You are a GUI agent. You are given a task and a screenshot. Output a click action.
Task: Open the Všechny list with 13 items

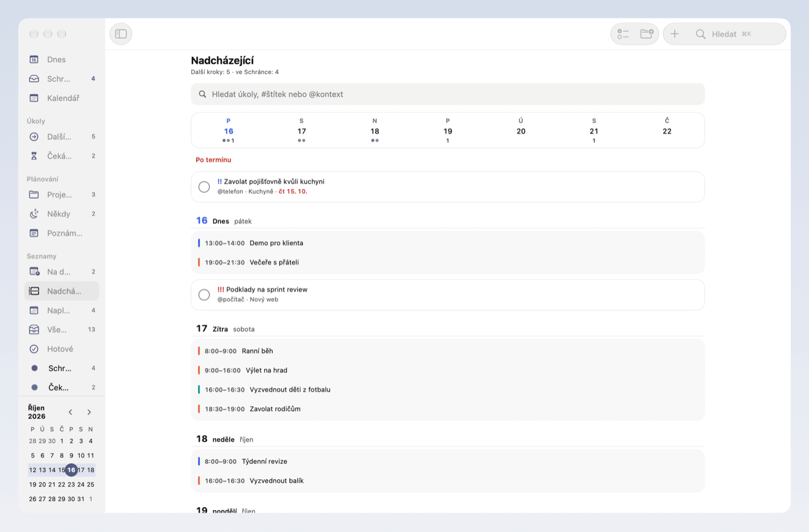[62, 329]
